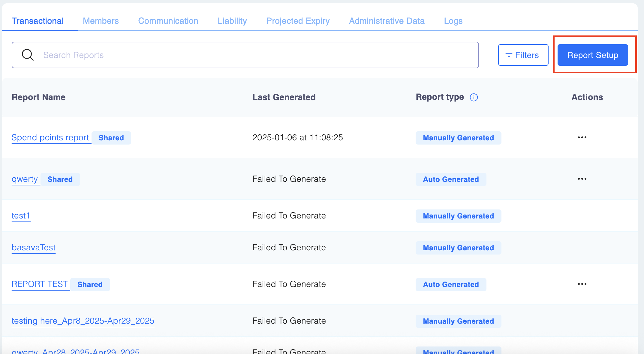644x354 pixels.
Task: Open the basavaTest report link
Action: point(34,247)
